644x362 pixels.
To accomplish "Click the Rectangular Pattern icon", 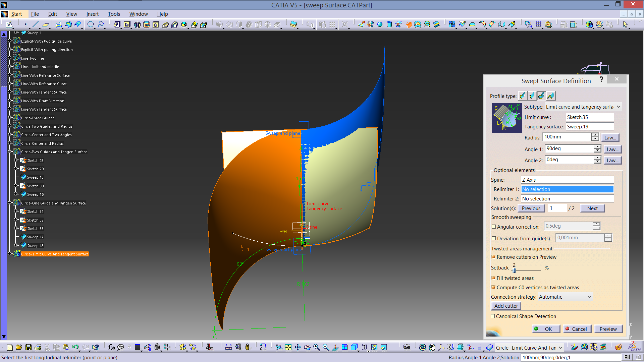I will tap(539, 24).
